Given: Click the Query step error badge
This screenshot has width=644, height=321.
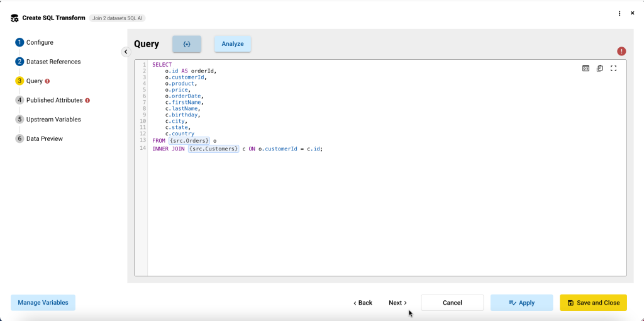Looking at the screenshot, I should click(48, 81).
